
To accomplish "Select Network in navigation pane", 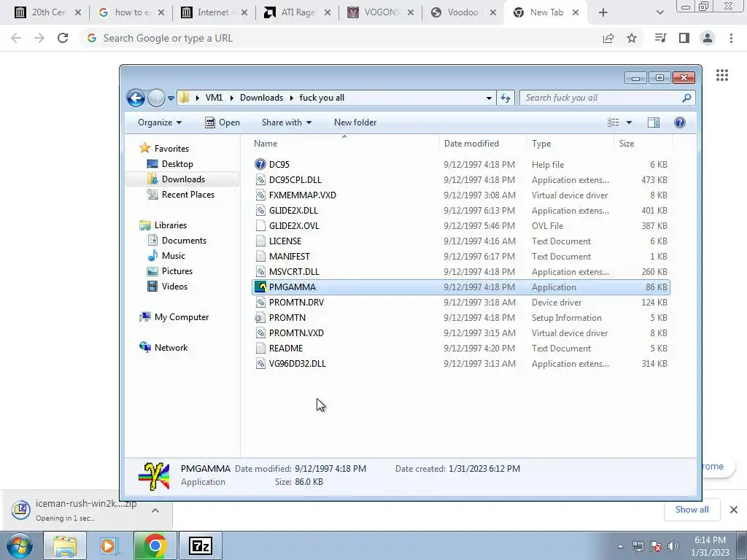I will tap(171, 348).
